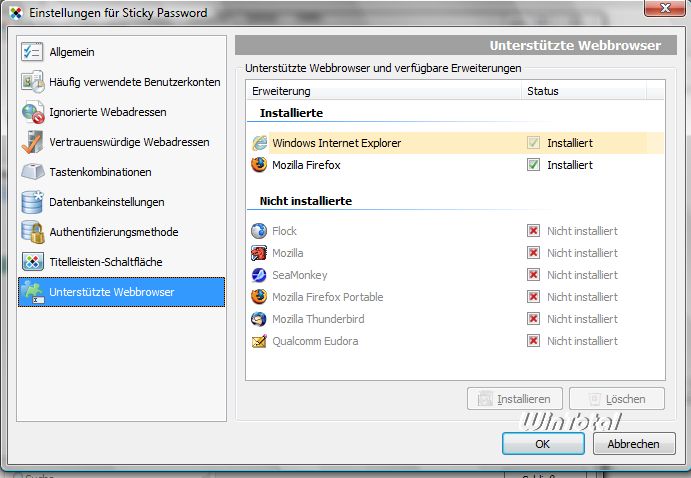The height and width of the screenshot is (478, 691).
Task: Click the Authentifizierungsmethode lock icon
Action: tap(33, 232)
